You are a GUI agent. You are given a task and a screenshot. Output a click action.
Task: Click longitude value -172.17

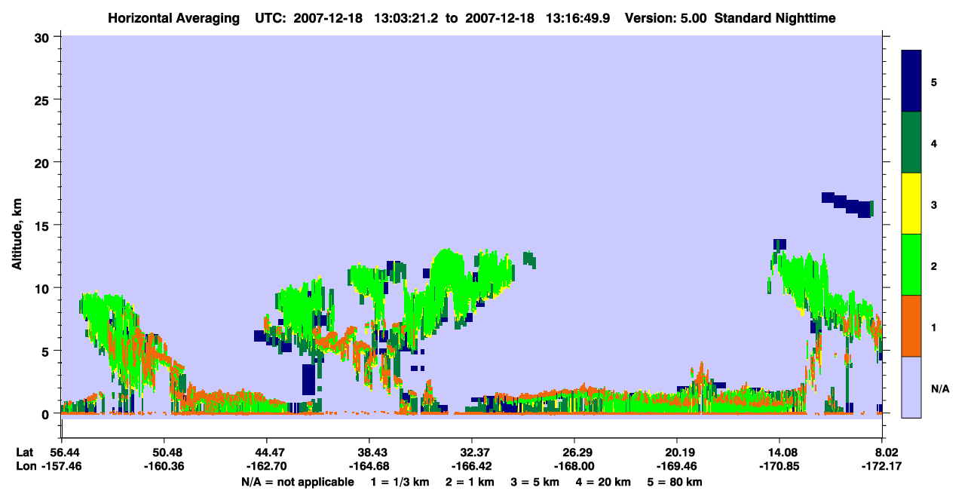tap(882, 466)
